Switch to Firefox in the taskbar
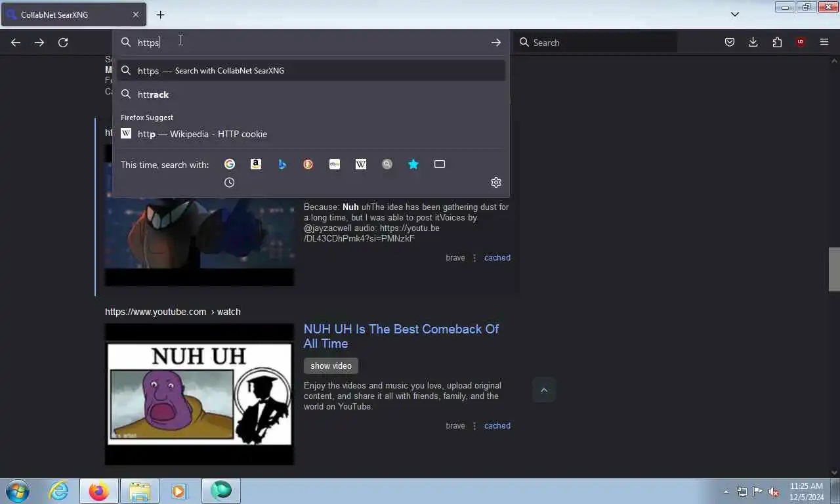This screenshot has width=840, height=504. click(x=99, y=491)
